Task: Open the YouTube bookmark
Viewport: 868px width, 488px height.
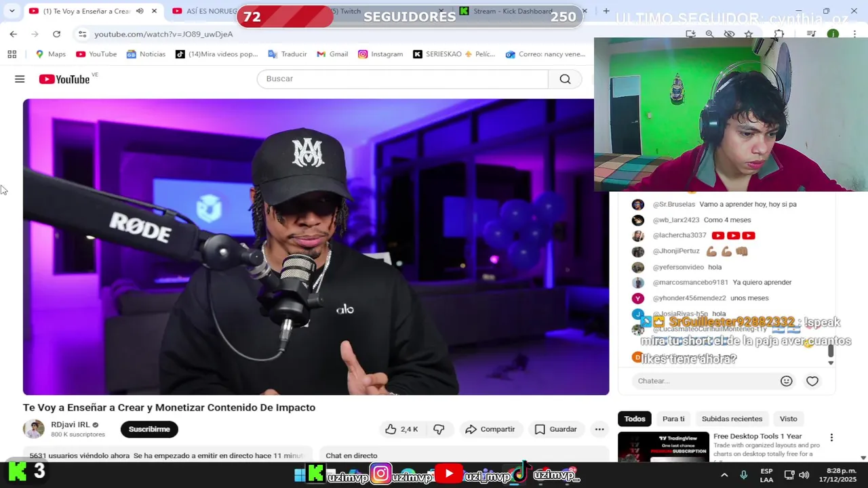Action: click(96, 54)
